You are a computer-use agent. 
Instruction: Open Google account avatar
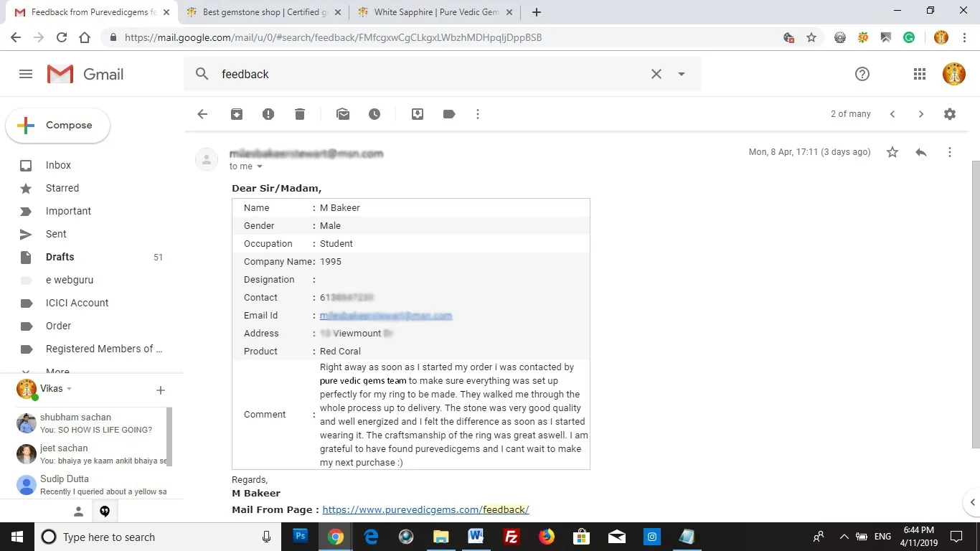coord(954,74)
